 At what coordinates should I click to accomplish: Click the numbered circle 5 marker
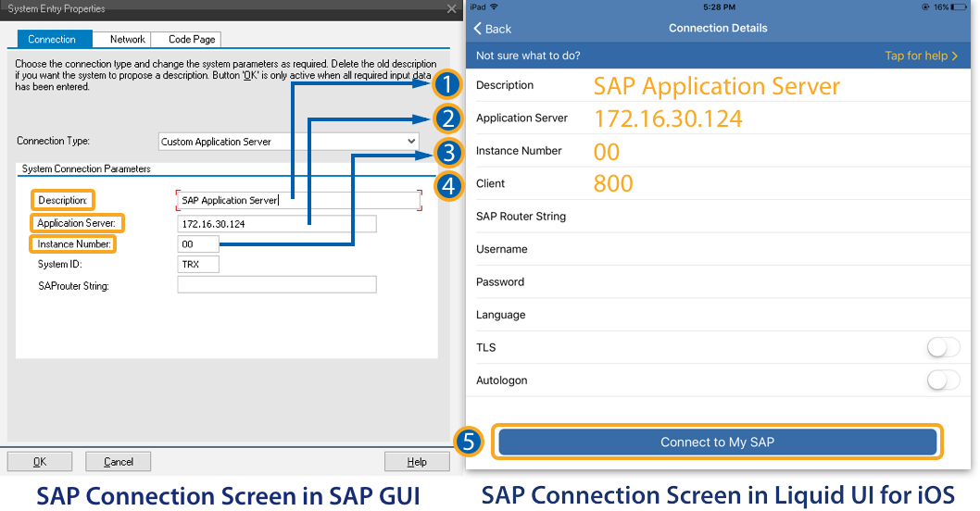(x=469, y=442)
